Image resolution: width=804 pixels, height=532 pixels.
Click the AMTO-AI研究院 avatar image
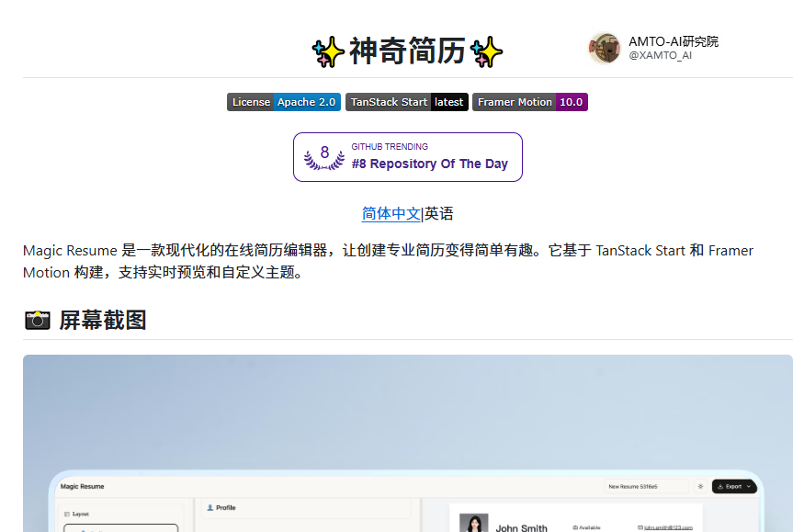pyautogui.click(x=605, y=48)
